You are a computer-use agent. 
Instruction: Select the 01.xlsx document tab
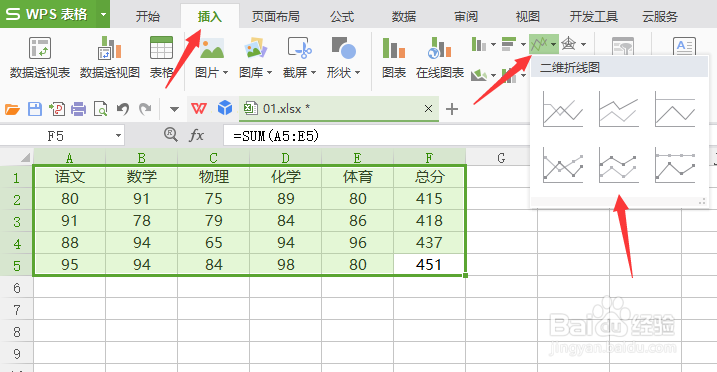coord(338,109)
